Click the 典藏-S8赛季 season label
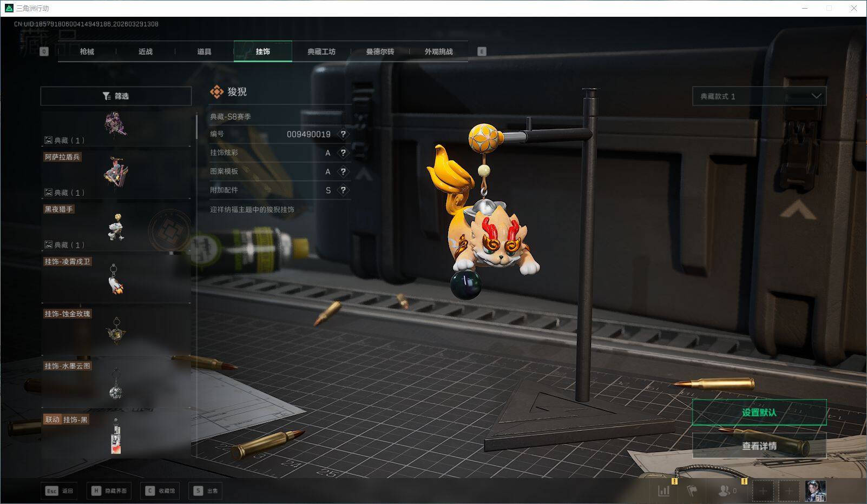 pos(231,116)
